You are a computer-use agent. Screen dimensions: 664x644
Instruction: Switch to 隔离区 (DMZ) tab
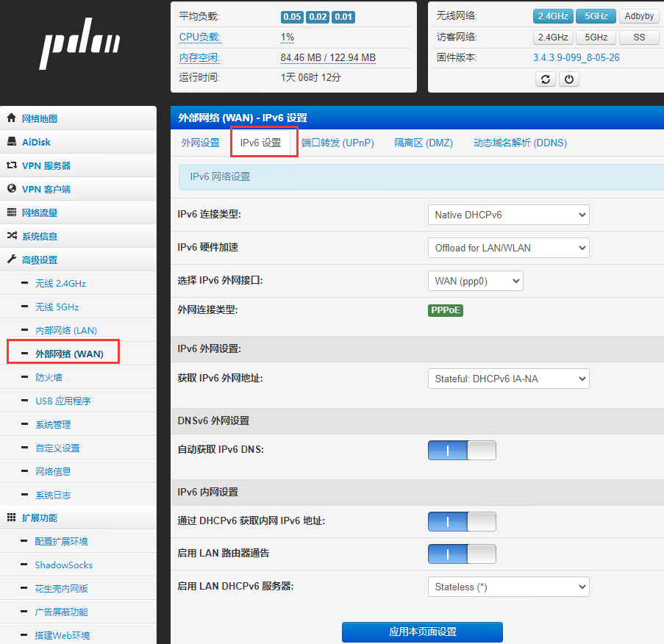[x=424, y=143]
